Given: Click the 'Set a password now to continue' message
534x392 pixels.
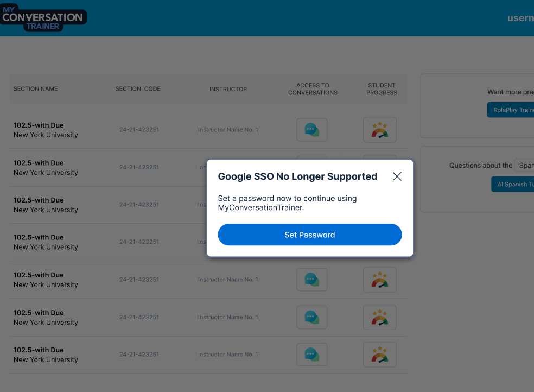Looking at the screenshot, I should pos(287,203).
